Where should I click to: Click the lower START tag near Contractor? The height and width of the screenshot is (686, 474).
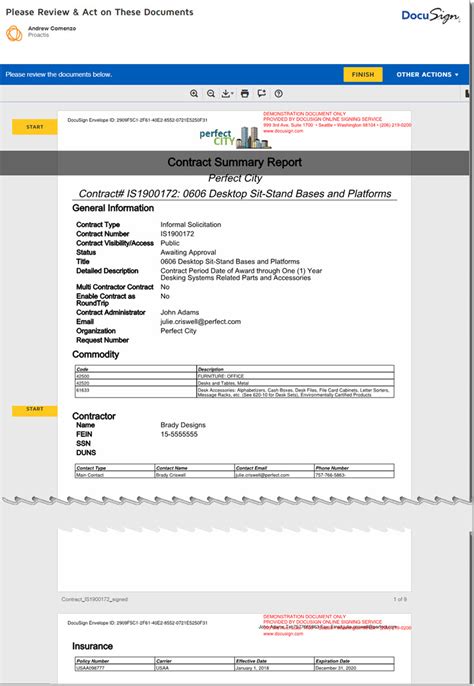coord(35,410)
